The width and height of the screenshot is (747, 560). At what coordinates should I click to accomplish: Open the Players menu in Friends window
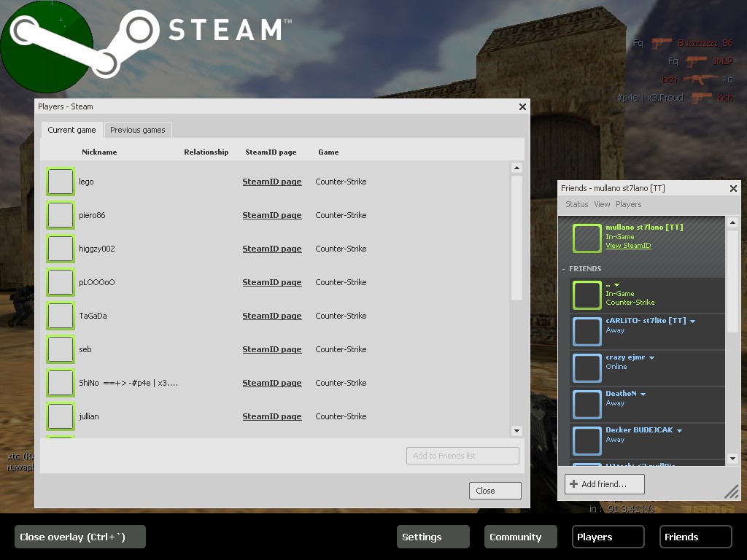[x=628, y=204]
